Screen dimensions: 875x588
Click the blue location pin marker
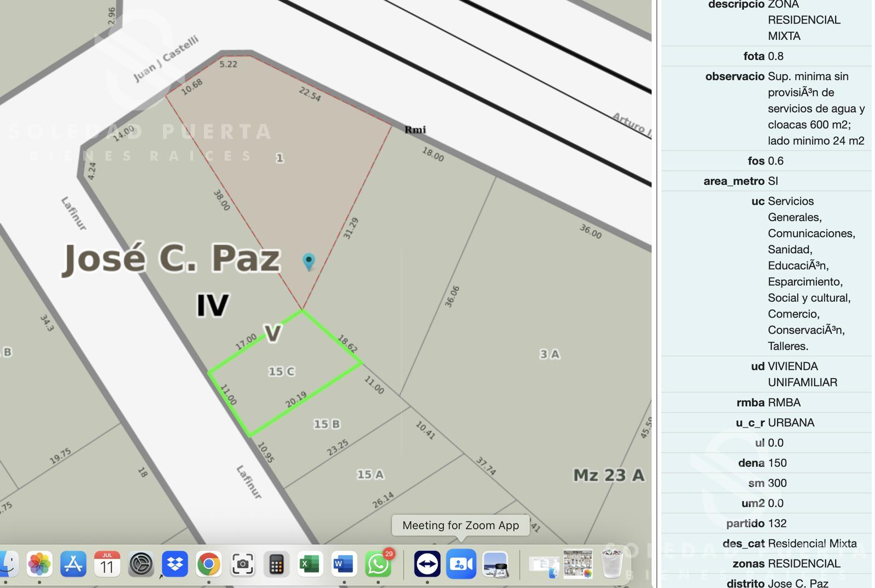(x=309, y=262)
